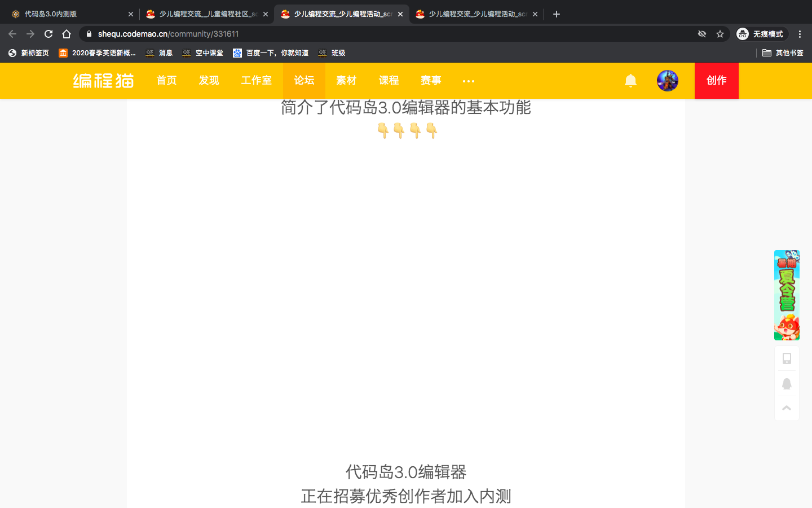Viewport: 812px width, 508px height.
Task: Click the QQ contact sidebar icon
Action: pyautogui.click(x=787, y=384)
